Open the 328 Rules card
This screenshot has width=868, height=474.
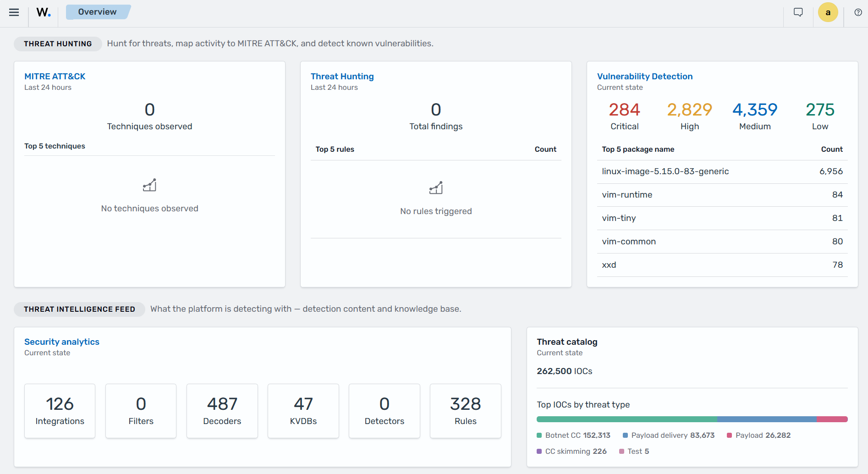point(466,411)
